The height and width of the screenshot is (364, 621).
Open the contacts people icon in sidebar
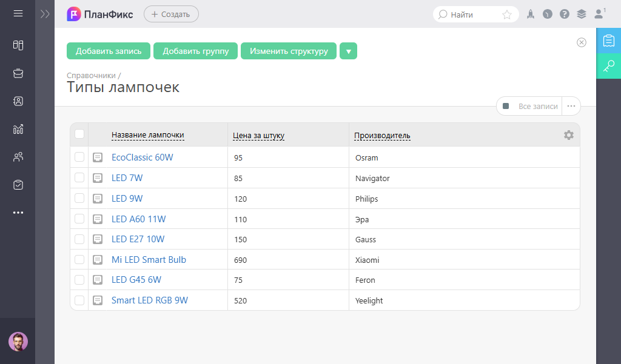tap(18, 157)
